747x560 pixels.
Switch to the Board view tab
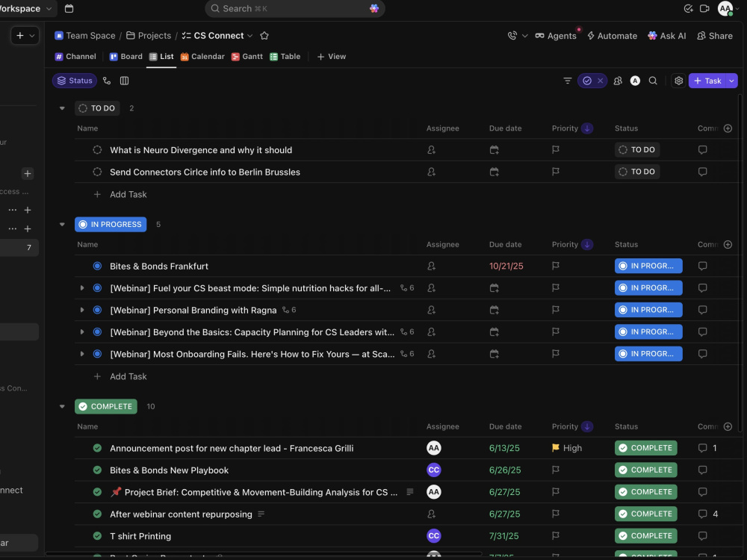point(126,57)
